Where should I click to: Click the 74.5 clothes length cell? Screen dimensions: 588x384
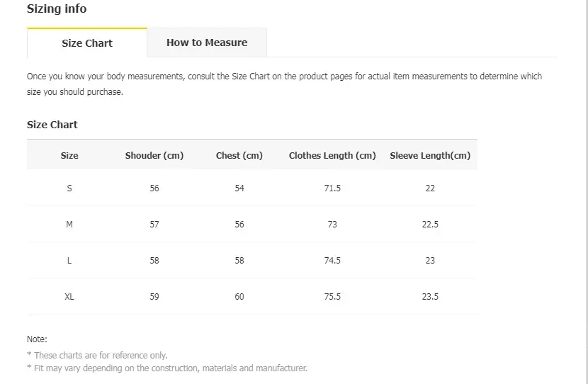coord(332,261)
